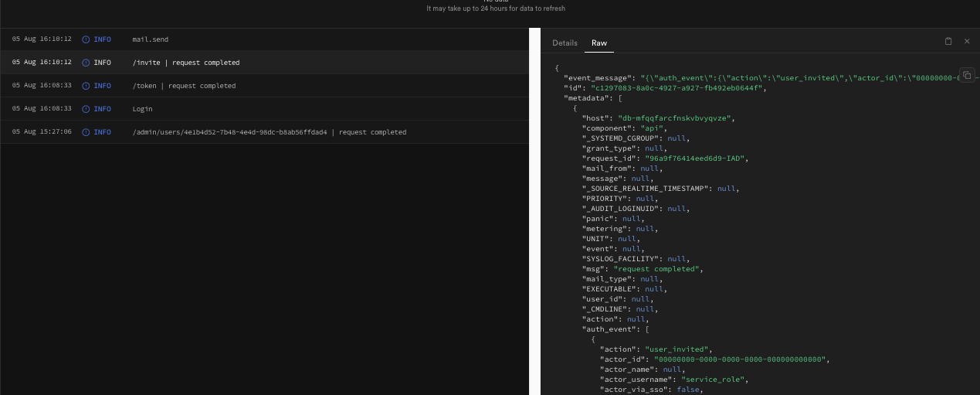Click the "PRIORITY": null line
Viewport: 980px width, 395px height.
pyautogui.click(x=619, y=199)
